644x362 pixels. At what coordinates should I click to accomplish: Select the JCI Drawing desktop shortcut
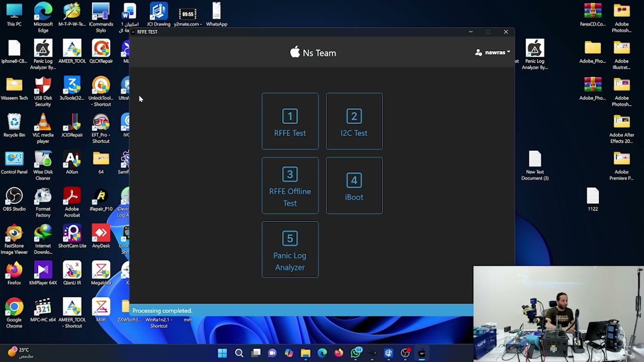click(x=158, y=15)
